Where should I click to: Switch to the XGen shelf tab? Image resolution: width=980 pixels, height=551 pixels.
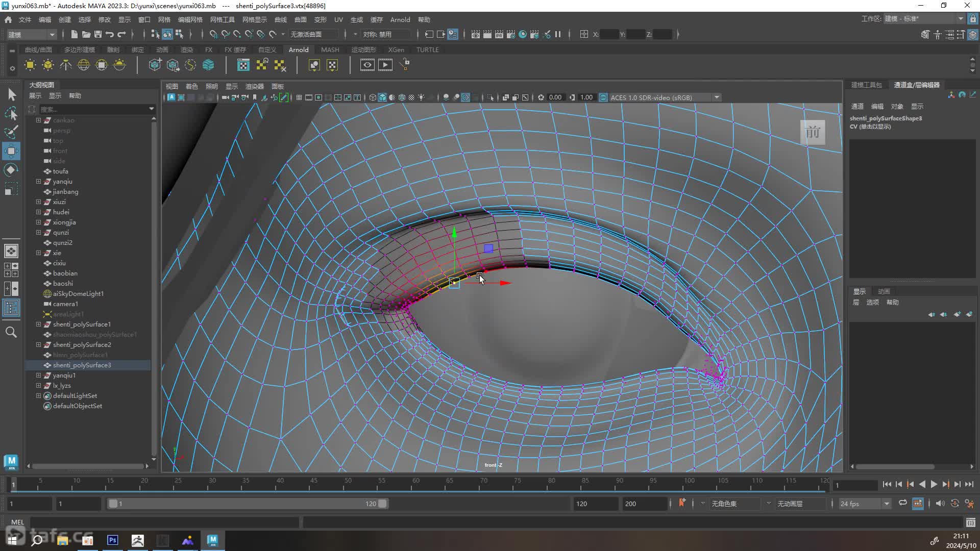(396, 49)
